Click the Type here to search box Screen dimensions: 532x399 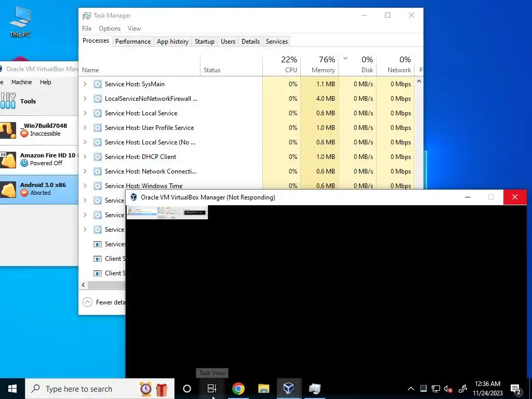point(100,389)
